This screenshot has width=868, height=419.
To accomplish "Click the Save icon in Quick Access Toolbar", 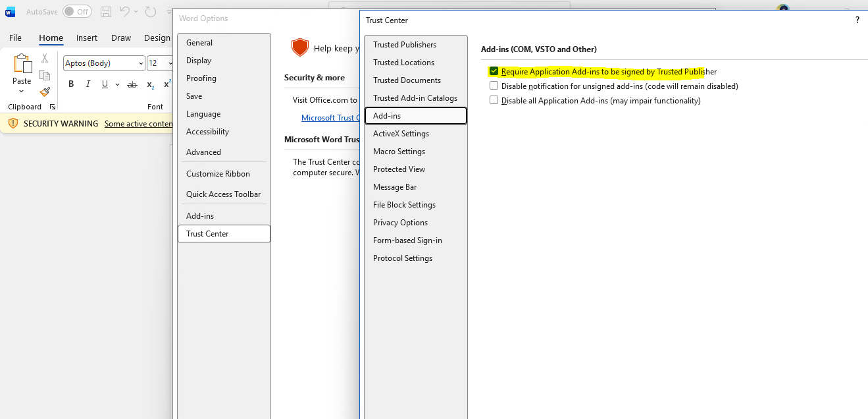I will [x=105, y=11].
